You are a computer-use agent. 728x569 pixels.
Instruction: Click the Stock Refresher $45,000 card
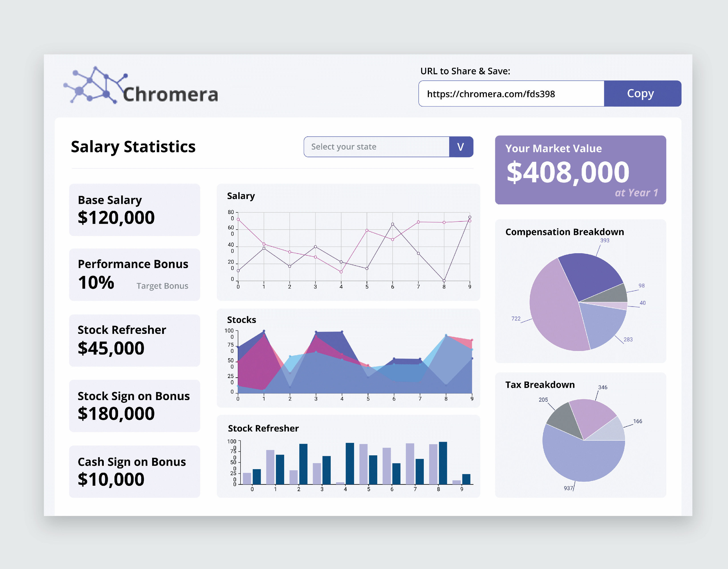(134, 341)
